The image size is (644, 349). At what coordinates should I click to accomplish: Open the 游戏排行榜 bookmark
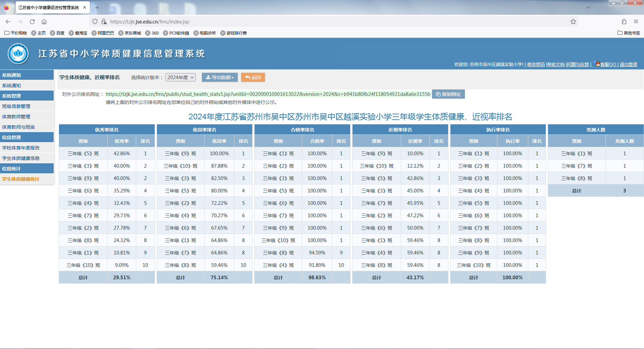233,33
